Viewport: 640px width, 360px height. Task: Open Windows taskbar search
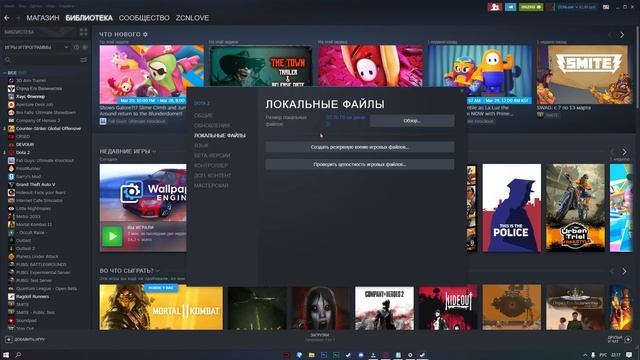(18, 355)
